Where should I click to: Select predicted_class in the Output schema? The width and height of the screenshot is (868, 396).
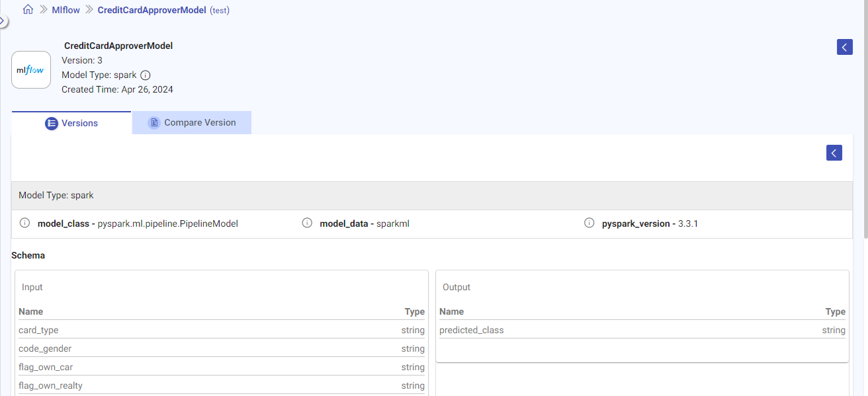click(x=471, y=330)
